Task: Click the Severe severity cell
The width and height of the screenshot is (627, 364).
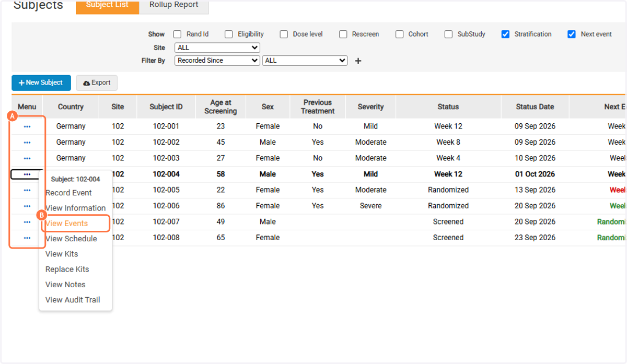Action: [x=371, y=206]
